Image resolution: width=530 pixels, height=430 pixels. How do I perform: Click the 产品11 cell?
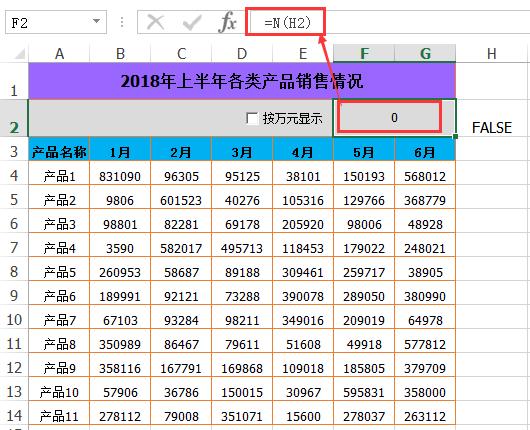pyautogui.click(x=59, y=413)
